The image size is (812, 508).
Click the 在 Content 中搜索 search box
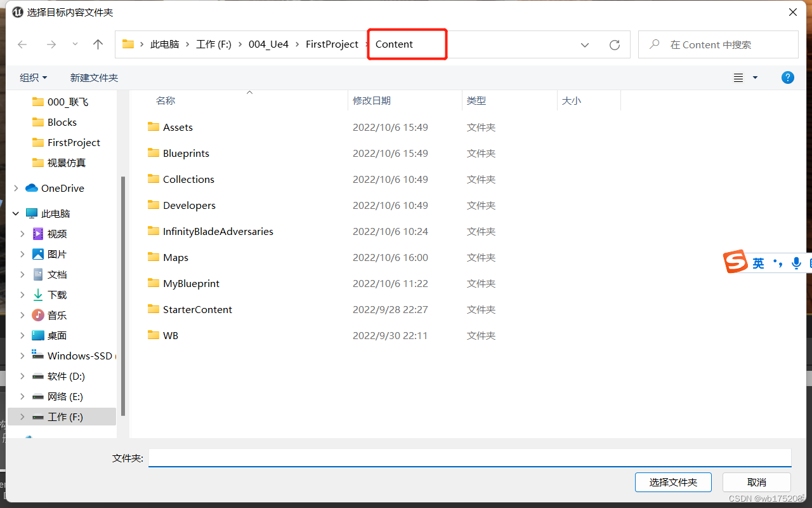point(718,44)
